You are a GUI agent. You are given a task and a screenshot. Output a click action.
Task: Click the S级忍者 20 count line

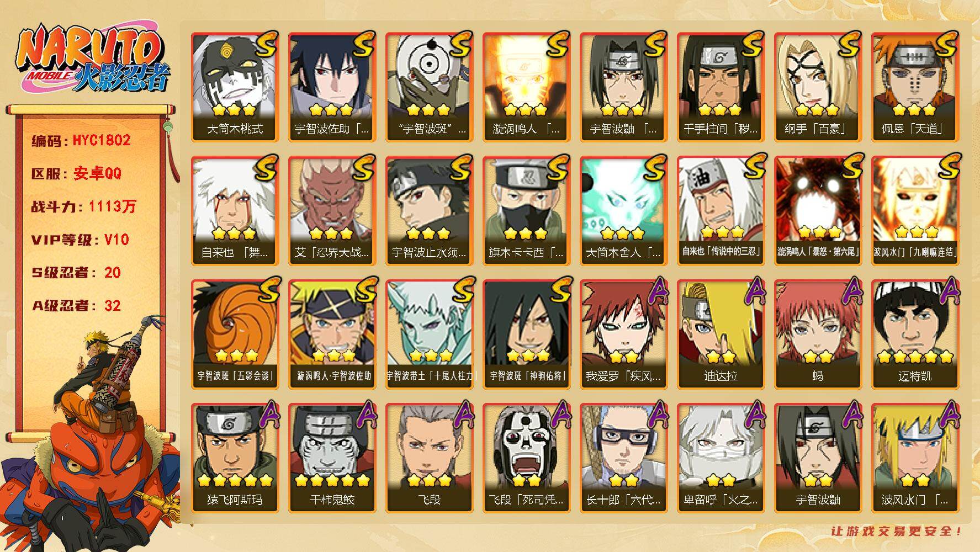(76, 273)
